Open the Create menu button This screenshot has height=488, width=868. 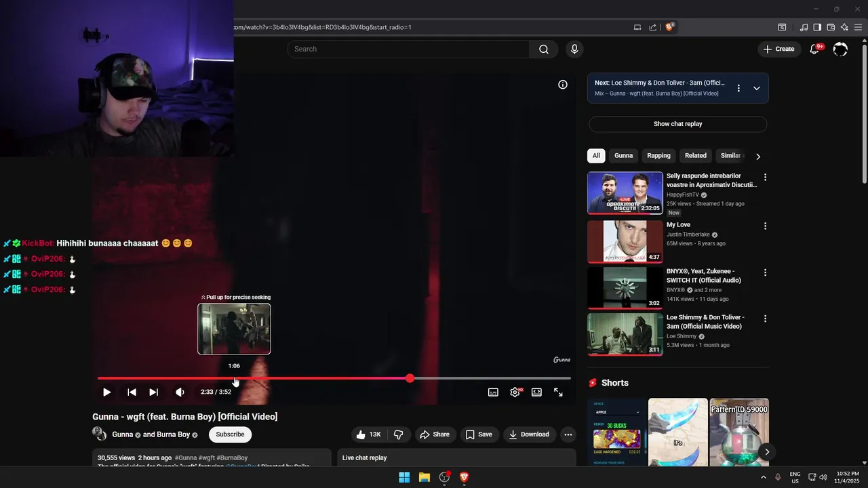point(778,49)
